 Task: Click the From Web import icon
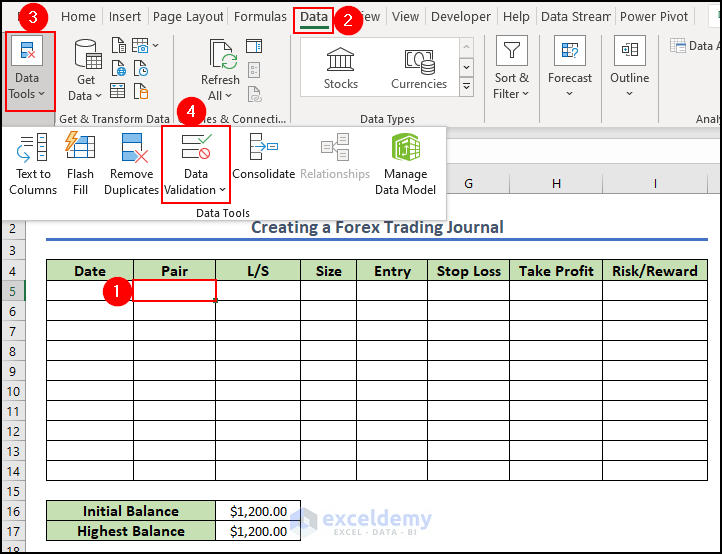click(x=119, y=68)
